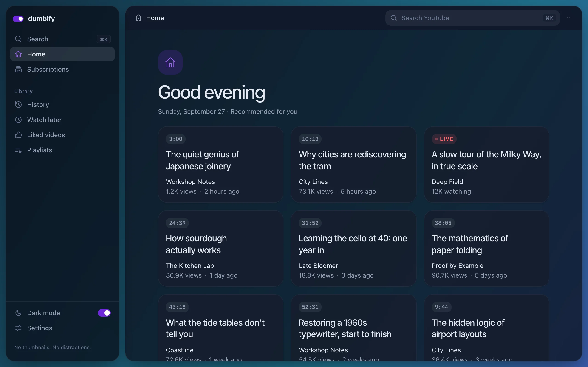Click the Liked videos thumbs-up icon
The image size is (588, 367).
pos(18,135)
